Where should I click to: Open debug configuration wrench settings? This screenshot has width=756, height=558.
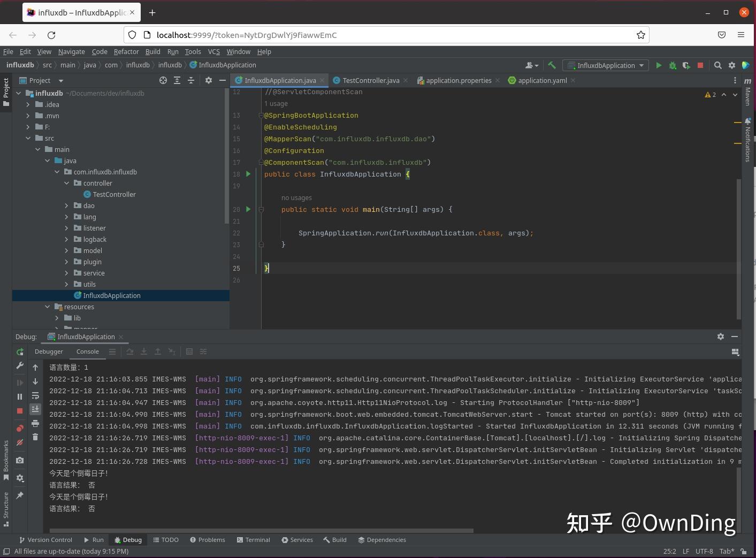point(20,365)
